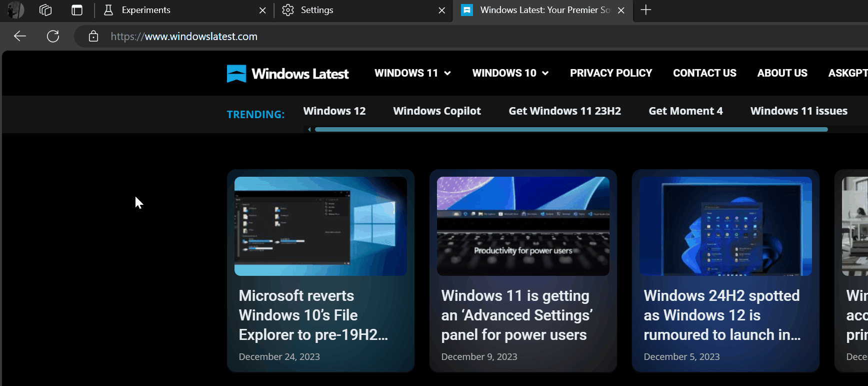Image resolution: width=868 pixels, height=386 pixels.
Task: View site info via lock icon
Action: 93,36
